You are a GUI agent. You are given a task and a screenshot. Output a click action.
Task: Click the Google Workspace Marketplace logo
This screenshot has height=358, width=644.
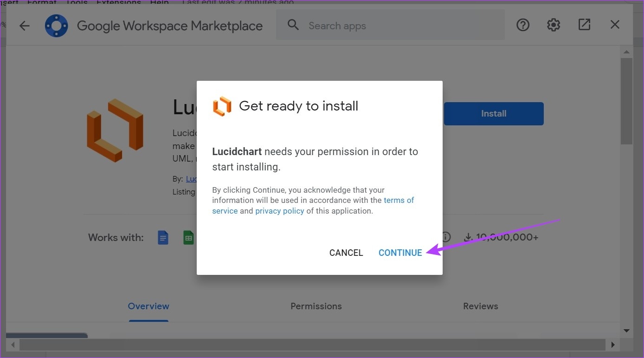click(56, 26)
